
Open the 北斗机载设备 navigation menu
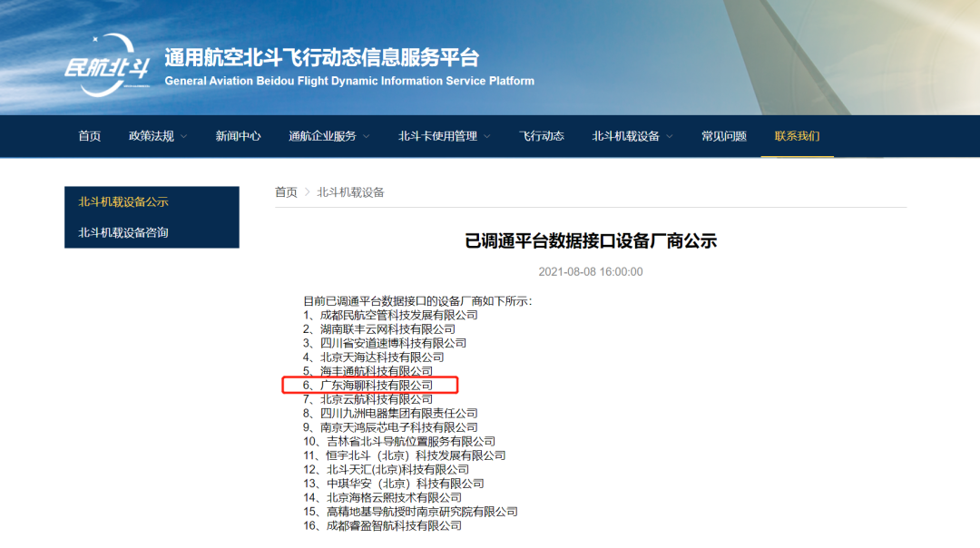click(625, 136)
